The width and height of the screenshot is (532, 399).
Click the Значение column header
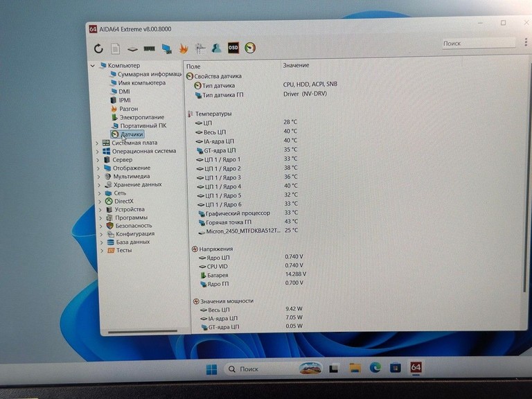click(296, 65)
